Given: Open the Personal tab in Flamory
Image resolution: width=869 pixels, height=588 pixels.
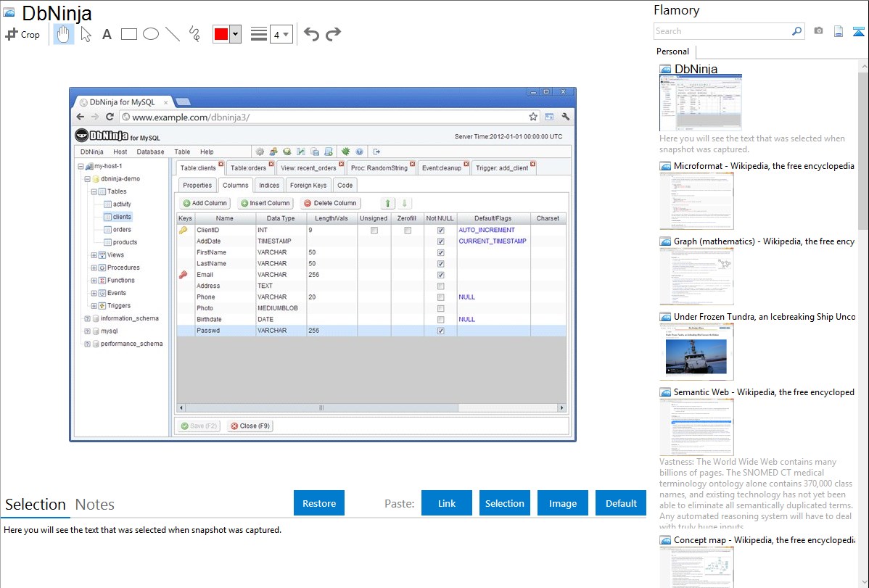Looking at the screenshot, I should (x=673, y=51).
